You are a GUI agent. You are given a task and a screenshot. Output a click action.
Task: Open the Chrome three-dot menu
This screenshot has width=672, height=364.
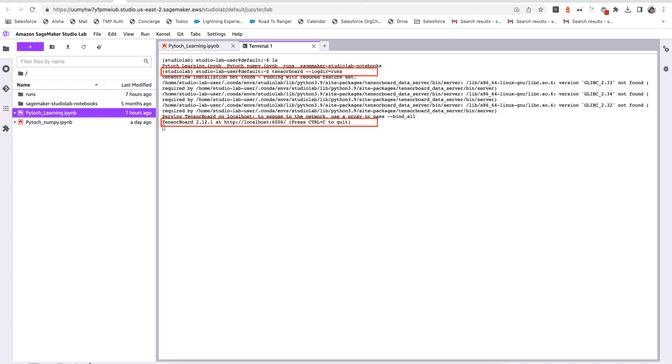point(664,9)
